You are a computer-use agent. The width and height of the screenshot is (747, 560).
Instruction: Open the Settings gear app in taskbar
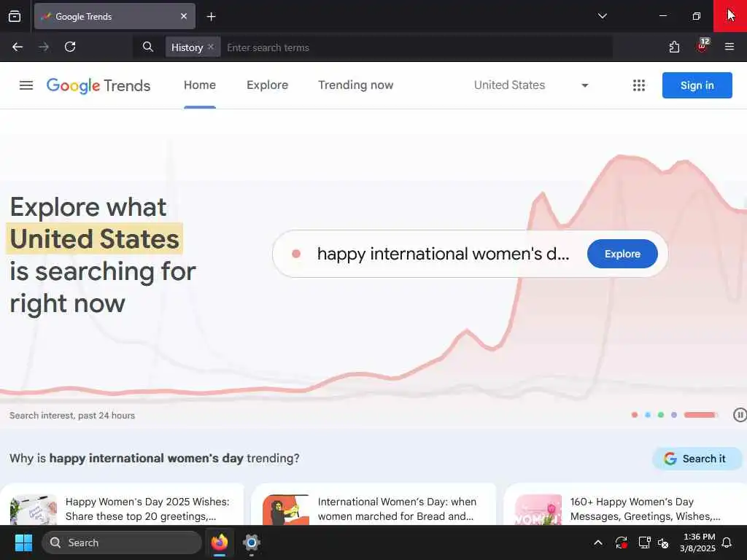coord(251,542)
